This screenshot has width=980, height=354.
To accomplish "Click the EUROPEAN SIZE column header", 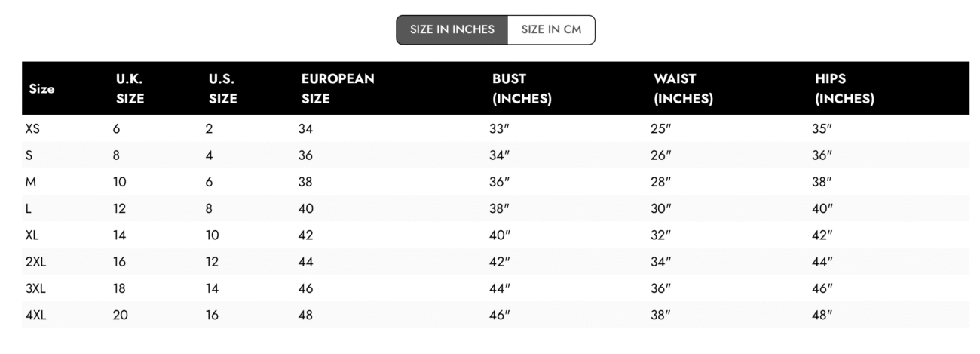I will 338,88.
